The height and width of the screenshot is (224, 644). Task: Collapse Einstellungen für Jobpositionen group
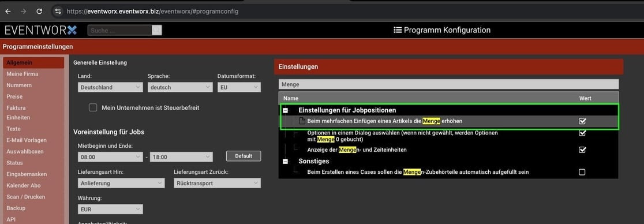click(x=286, y=111)
